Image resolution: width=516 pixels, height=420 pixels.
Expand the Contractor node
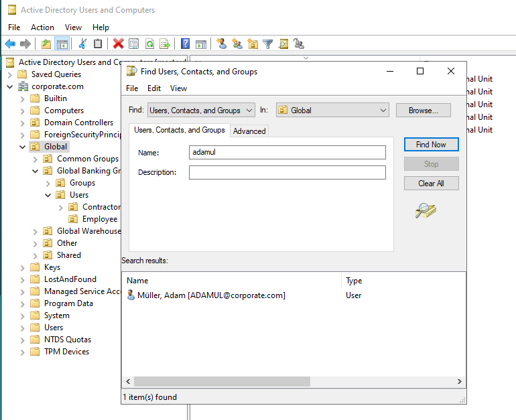(60, 208)
